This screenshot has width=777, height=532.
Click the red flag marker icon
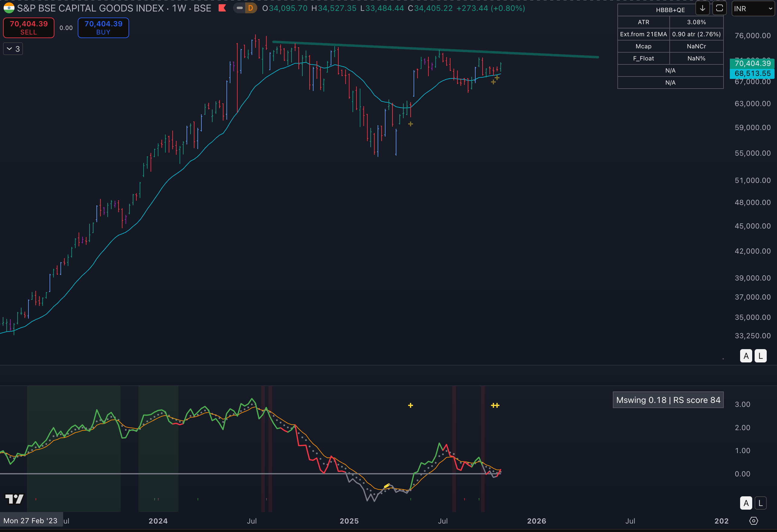(x=222, y=8)
